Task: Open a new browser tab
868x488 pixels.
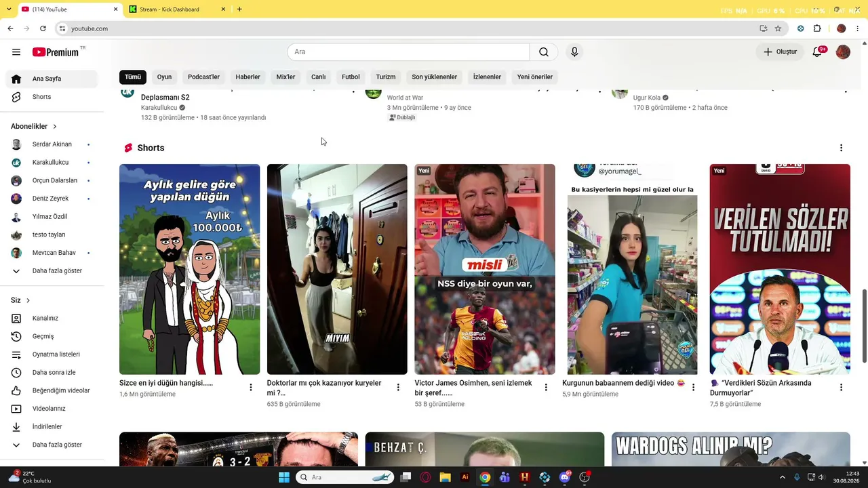Action: pyautogui.click(x=239, y=9)
